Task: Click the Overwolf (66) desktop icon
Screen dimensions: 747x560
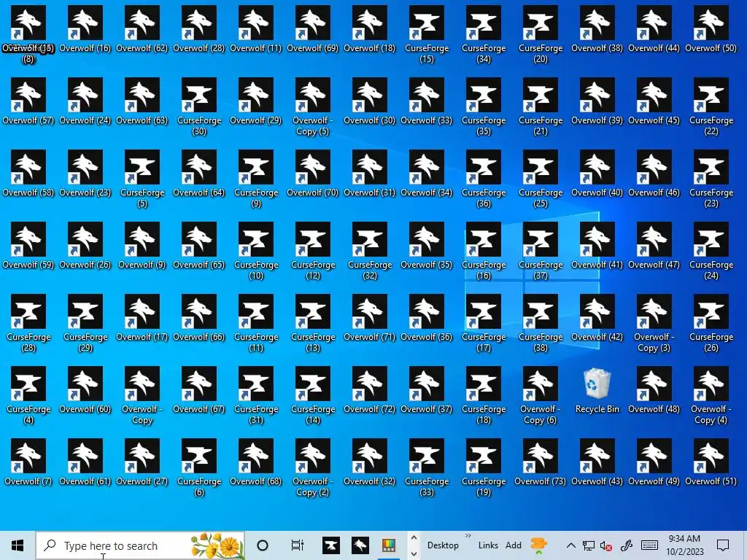Action: 199,318
